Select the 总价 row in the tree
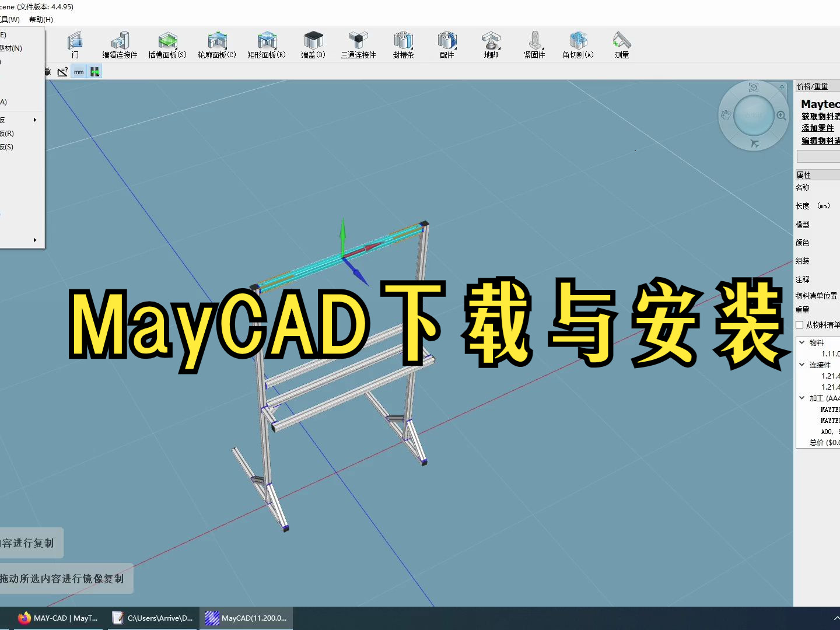Screen dimensions: 840x630 824,443
